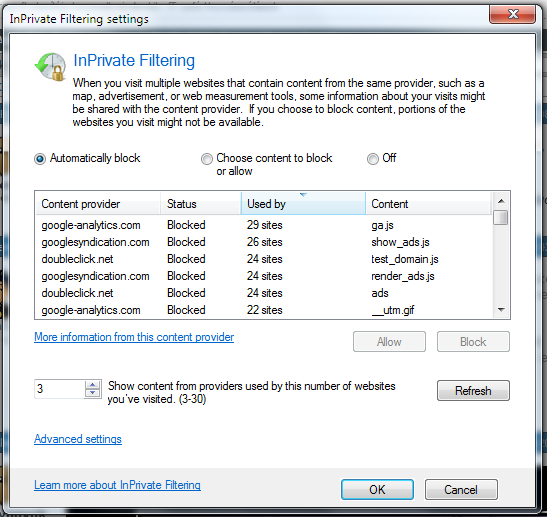Select google-analytics.com row with __utm.gif

[264, 310]
